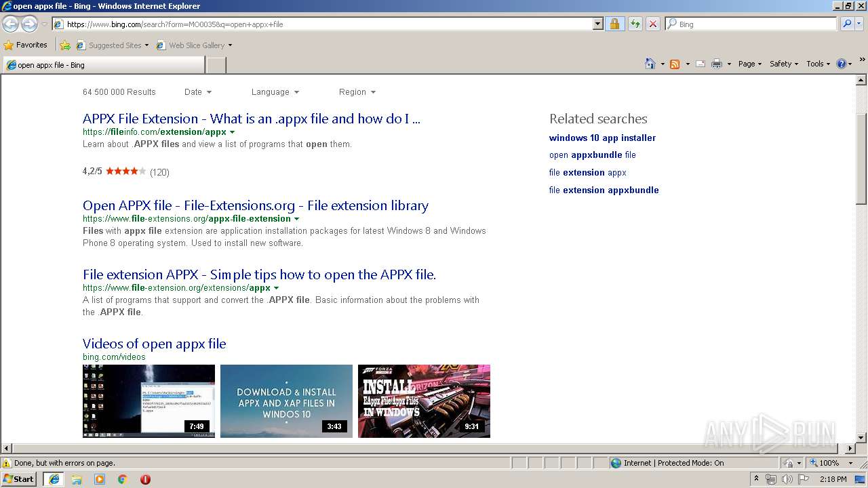Click the Help question mark icon
The height and width of the screenshot is (488, 868).
841,64
